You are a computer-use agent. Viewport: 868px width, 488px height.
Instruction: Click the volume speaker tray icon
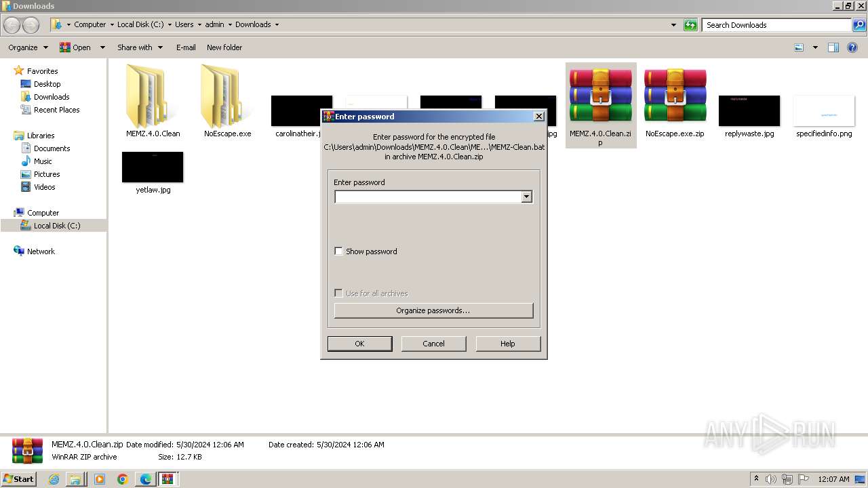(x=770, y=479)
